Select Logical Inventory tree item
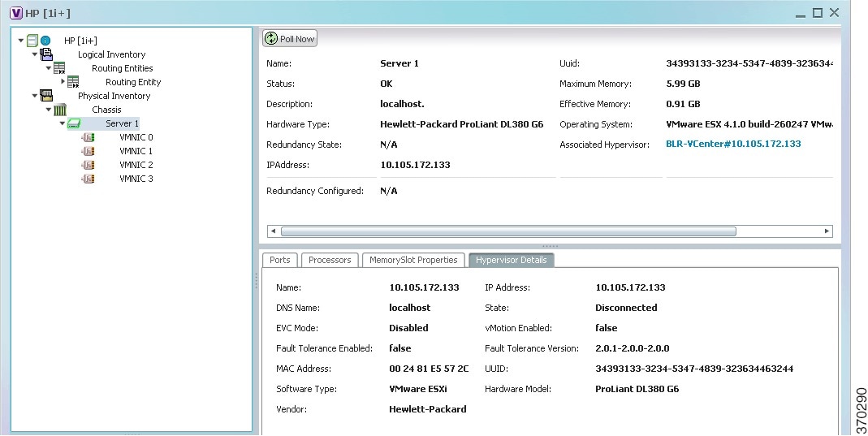This screenshot has width=868, height=436. 112,54
